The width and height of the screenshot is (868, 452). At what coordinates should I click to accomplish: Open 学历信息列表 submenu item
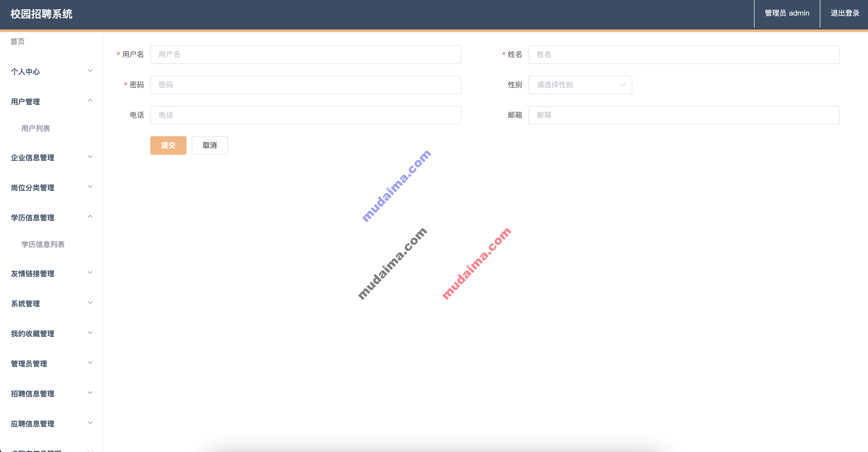coord(43,244)
